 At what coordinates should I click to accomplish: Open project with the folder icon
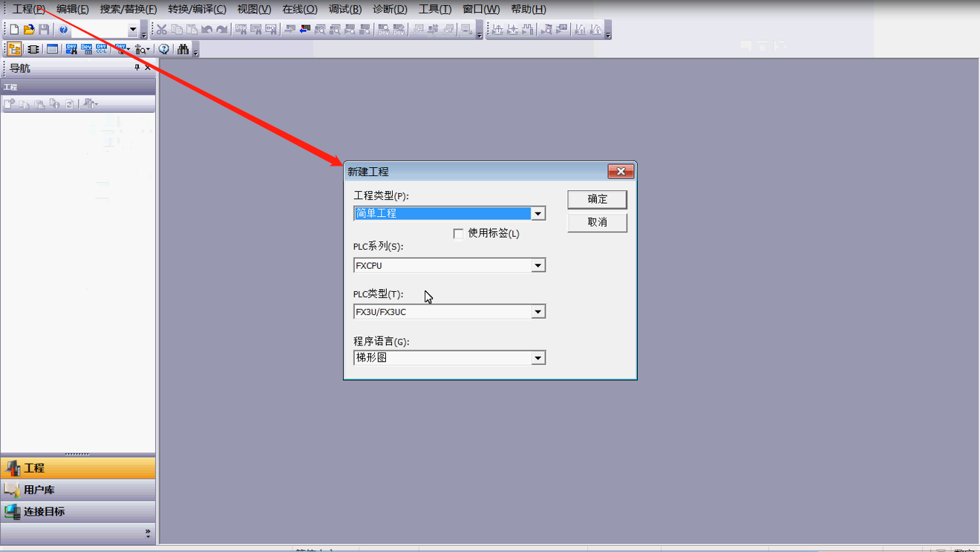(x=29, y=30)
